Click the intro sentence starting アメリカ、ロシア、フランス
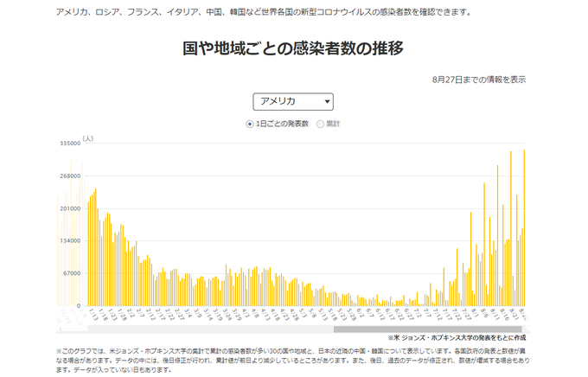Image resolution: width=588 pixels, height=377 pixels. [264, 12]
